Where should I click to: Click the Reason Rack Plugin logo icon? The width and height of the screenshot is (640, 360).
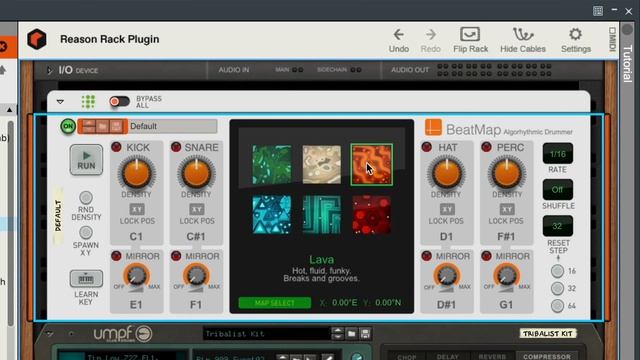click(x=37, y=39)
